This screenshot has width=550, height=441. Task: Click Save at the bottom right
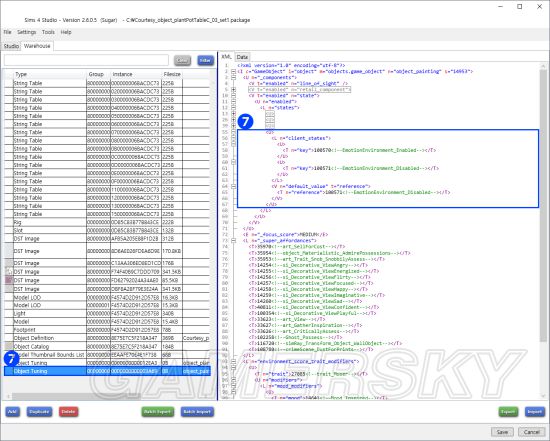pos(502,432)
